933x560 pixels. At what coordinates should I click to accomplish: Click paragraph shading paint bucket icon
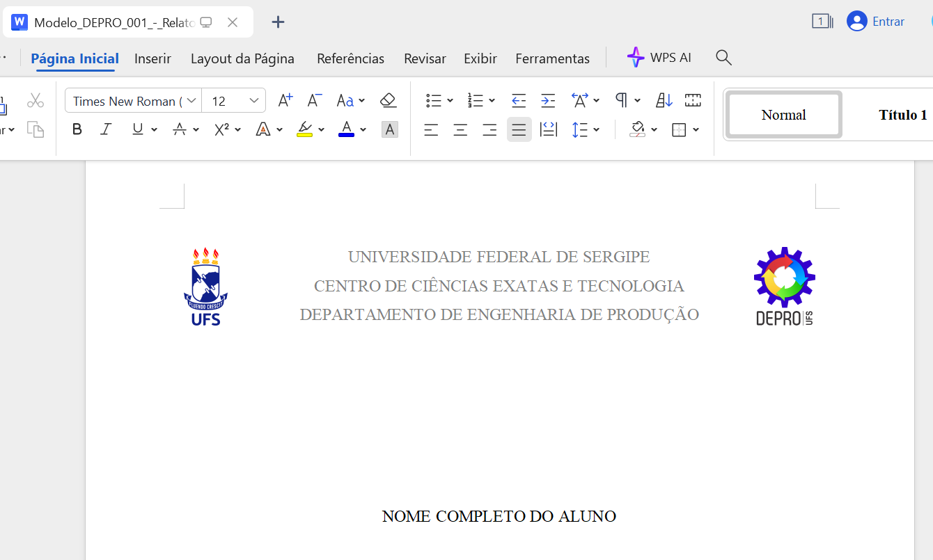click(637, 129)
